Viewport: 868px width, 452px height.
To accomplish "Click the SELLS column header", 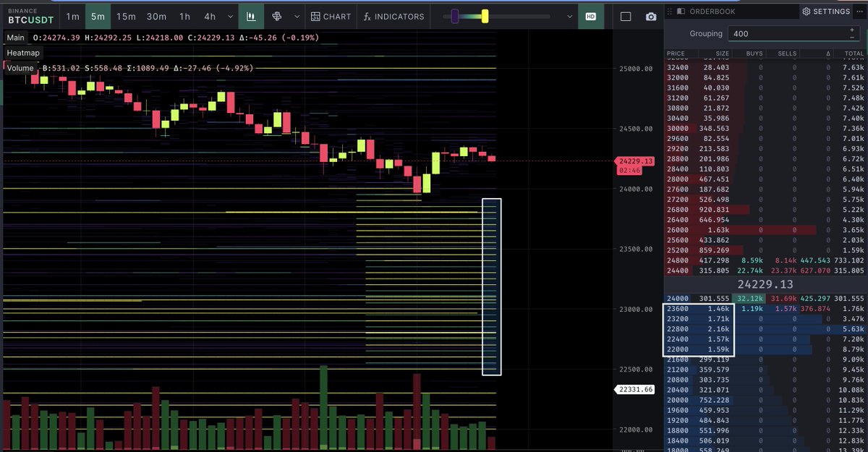I will [x=786, y=54].
